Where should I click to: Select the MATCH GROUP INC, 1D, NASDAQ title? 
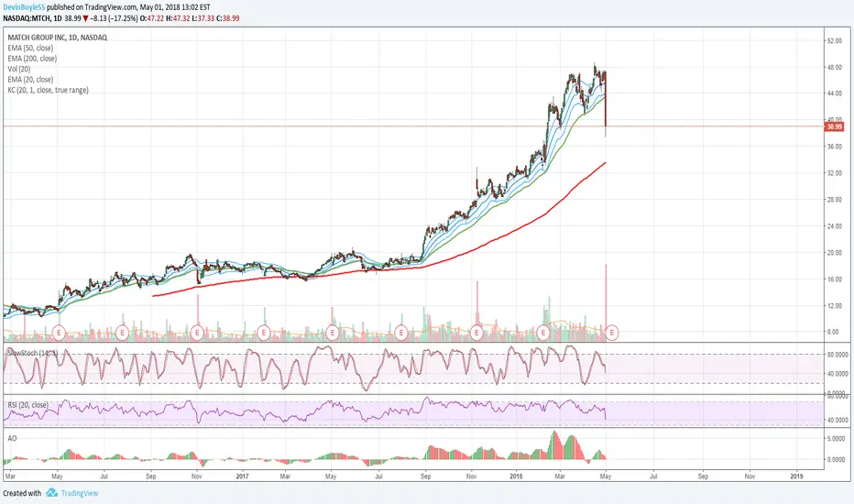57,38
